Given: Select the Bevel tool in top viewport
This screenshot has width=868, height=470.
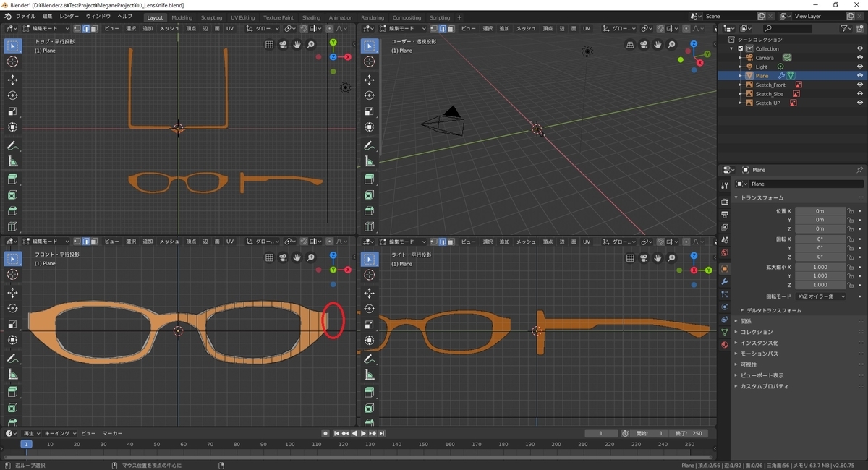Looking at the screenshot, I should pos(13,211).
